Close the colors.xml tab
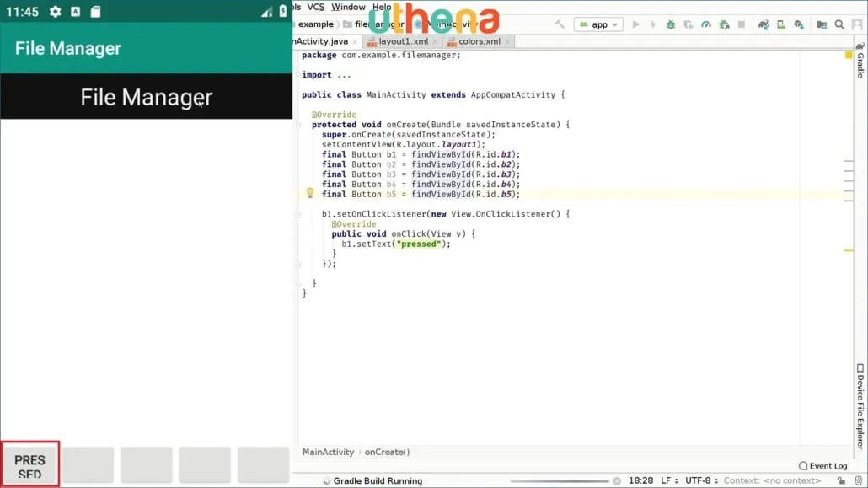Image resolution: width=868 pixels, height=488 pixels. (x=507, y=42)
